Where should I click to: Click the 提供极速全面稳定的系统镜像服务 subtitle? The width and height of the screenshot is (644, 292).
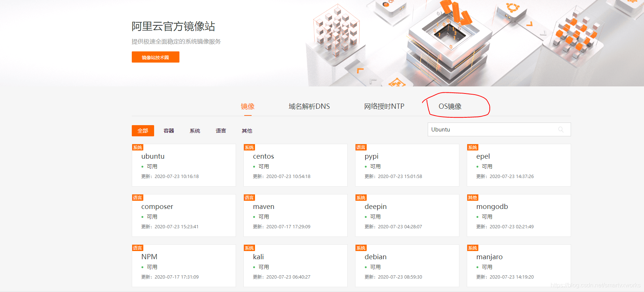pyautogui.click(x=176, y=42)
